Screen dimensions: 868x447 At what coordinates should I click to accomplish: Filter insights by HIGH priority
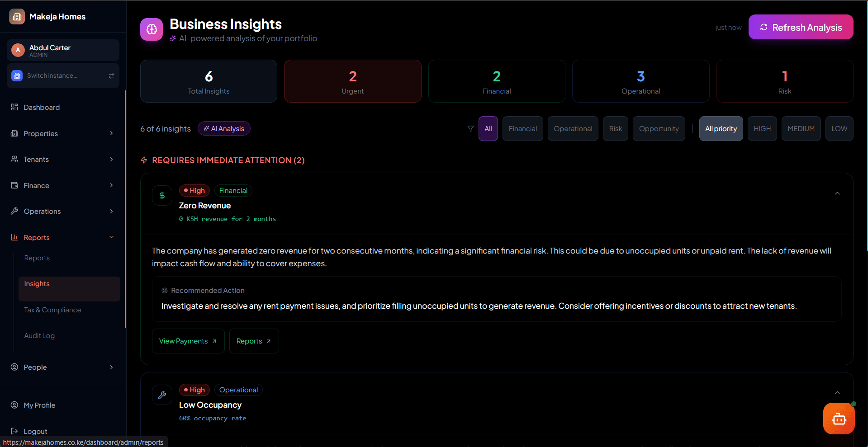point(762,129)
